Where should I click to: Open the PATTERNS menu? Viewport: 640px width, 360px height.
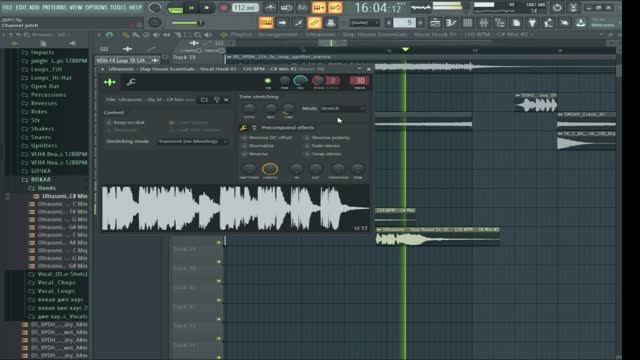coord(54,7)
